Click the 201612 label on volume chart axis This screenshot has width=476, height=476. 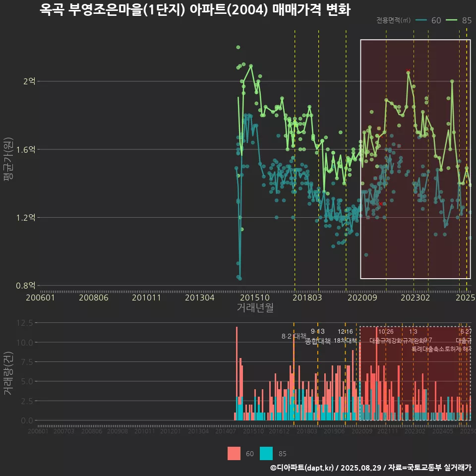pos(279,431)
